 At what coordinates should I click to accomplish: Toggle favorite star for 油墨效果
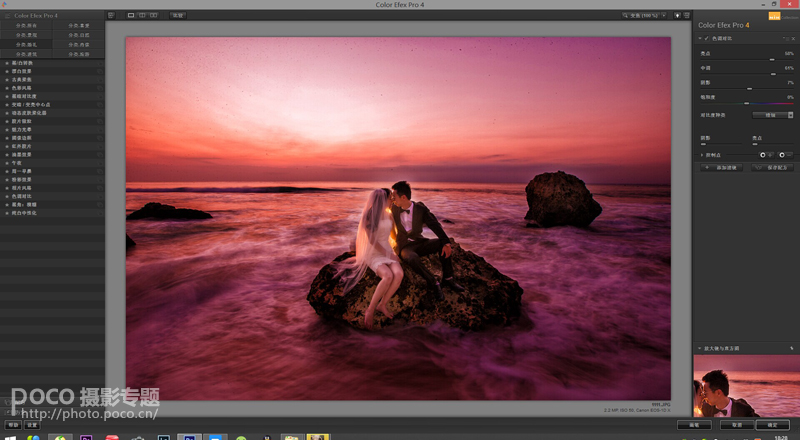tap(7, 155)
